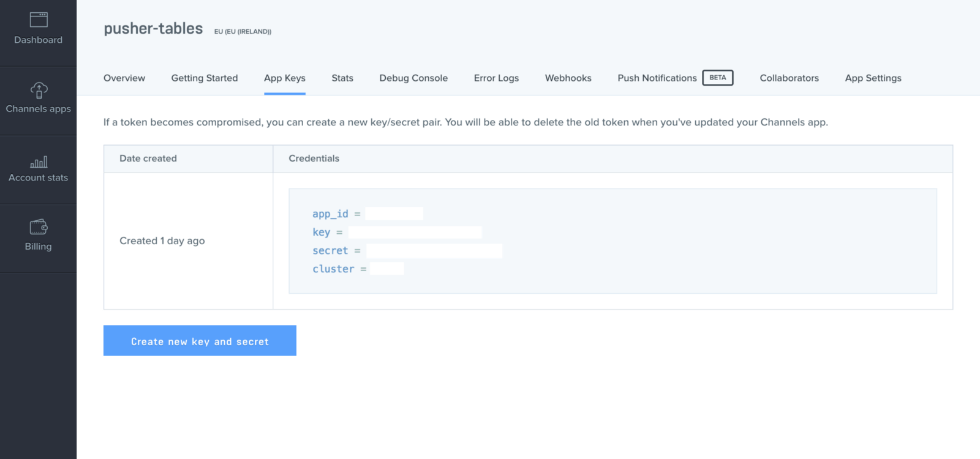View the Error Logs tab
Screen dimensions: 980x459
496,78
